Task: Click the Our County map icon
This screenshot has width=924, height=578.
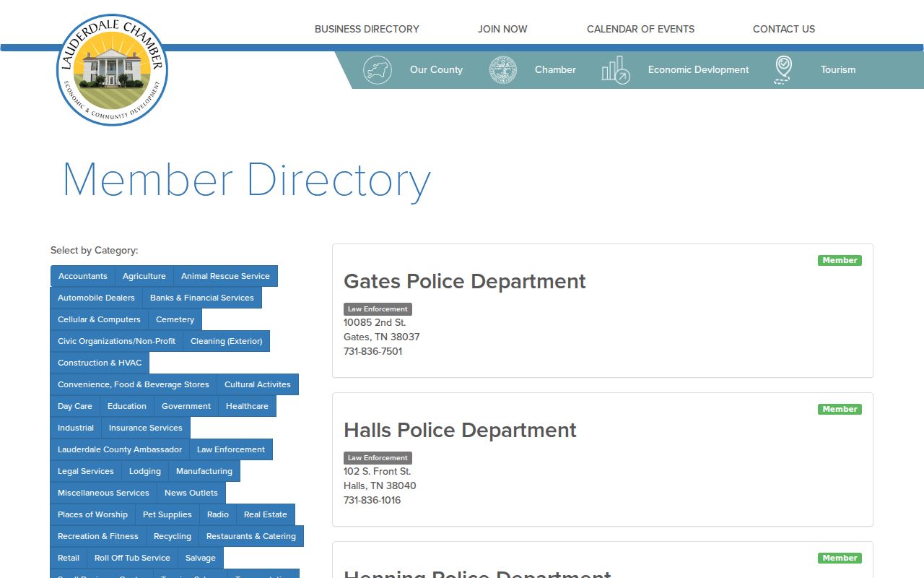Action: (x=378, y=70)
